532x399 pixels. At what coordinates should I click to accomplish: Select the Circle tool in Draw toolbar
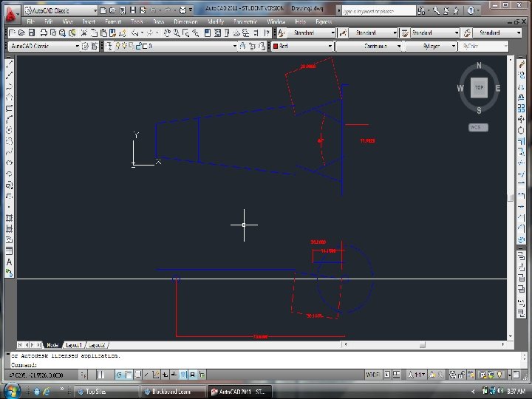tap(10, 130)
